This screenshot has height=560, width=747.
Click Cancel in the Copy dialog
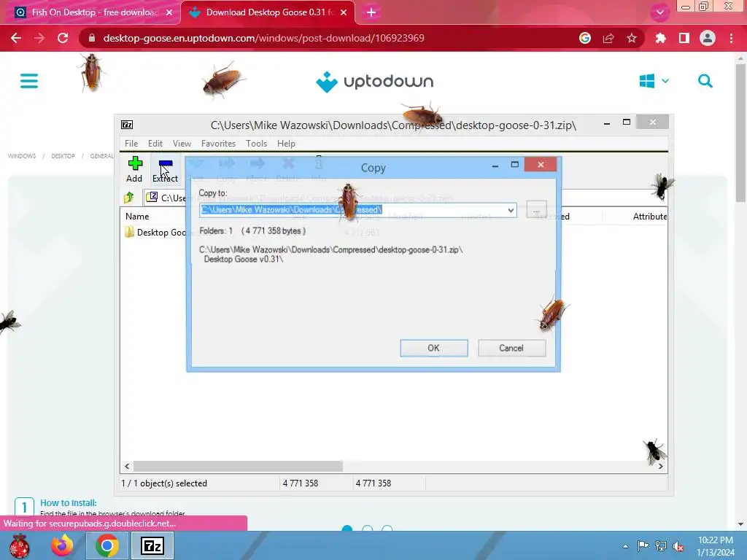(x=511, y=348)
